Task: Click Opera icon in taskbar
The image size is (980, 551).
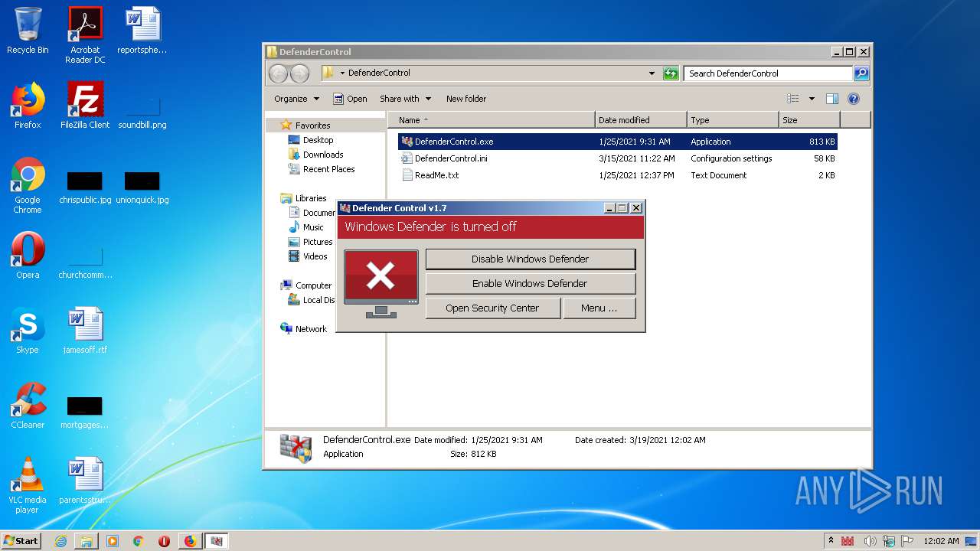Action: tap(164, 541)
